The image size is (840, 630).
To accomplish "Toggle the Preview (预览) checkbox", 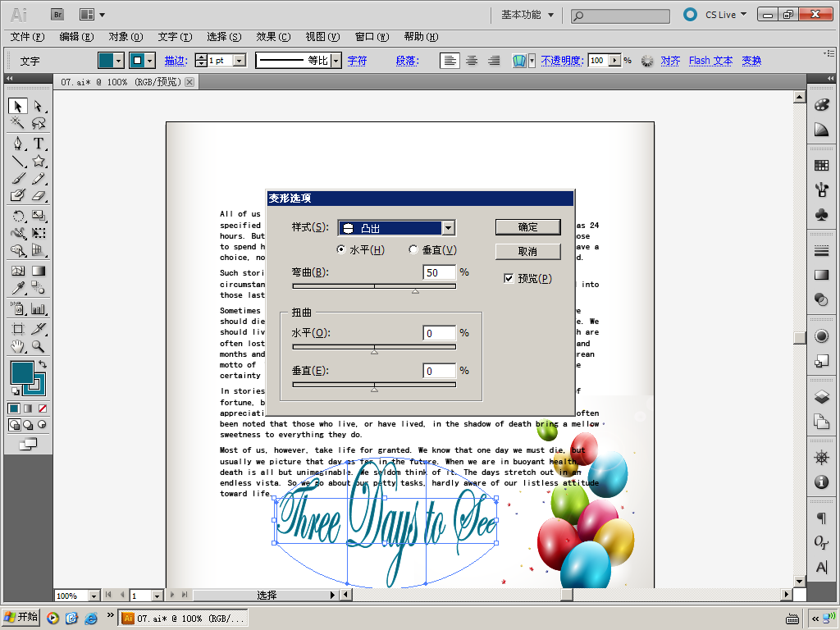I will 509,278.
